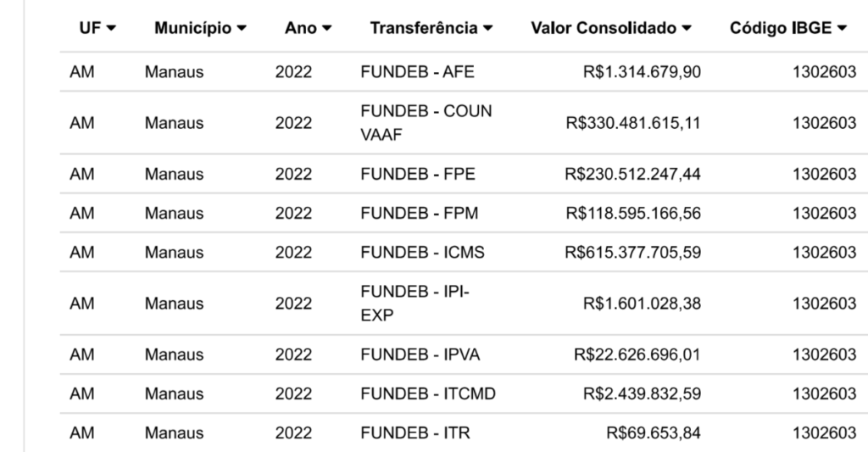Expand the Código IBGE column dropdown
The width and height of the screenshot is (868, 452).
click(842, 29)
